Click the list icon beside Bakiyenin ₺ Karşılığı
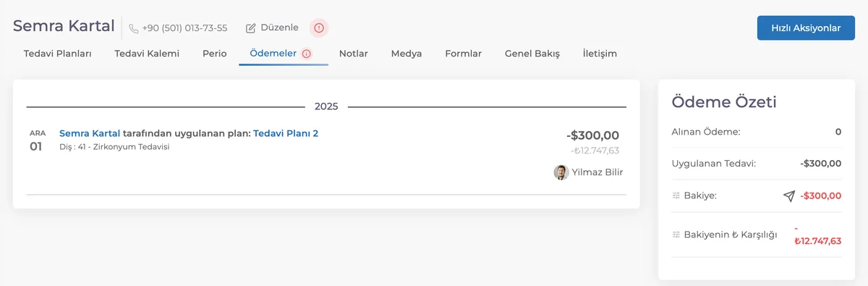This screenshot has width=868, height=286. click(x=676, y=235)
